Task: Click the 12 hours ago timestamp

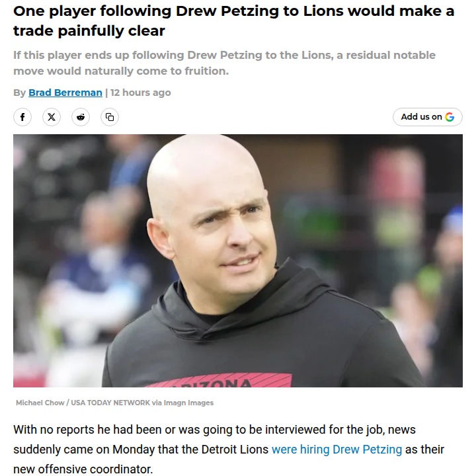Action: tap(141, 93)
